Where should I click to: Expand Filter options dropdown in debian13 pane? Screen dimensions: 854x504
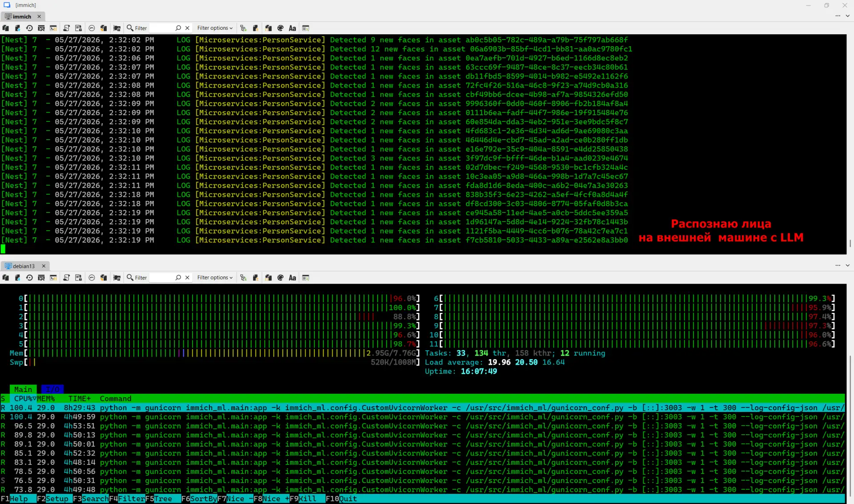click(x=215, y=278)
